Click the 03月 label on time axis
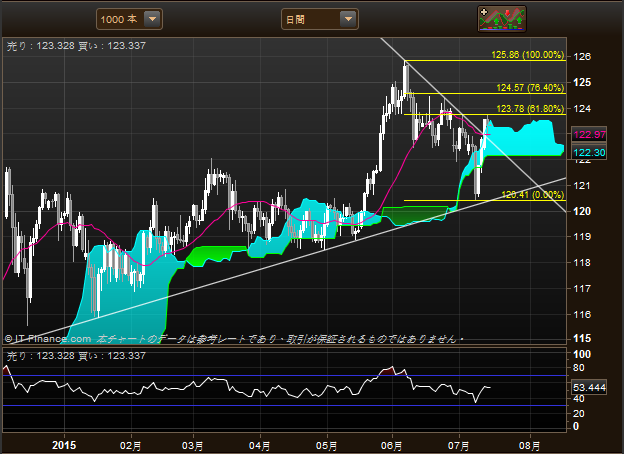624x454 pixels. [193, 446]
